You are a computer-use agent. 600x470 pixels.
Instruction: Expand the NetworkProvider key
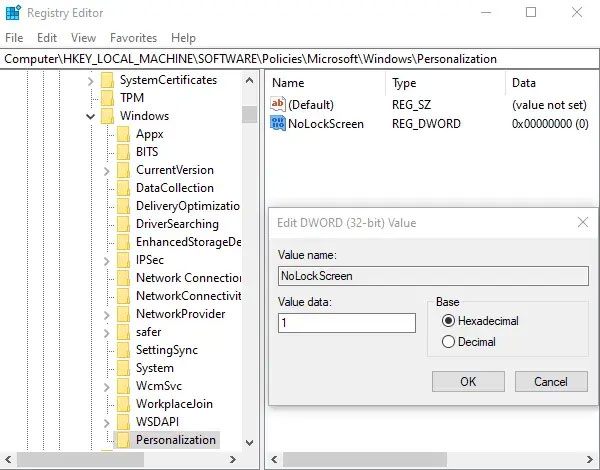pyautogui.click(x=107, y=315)
